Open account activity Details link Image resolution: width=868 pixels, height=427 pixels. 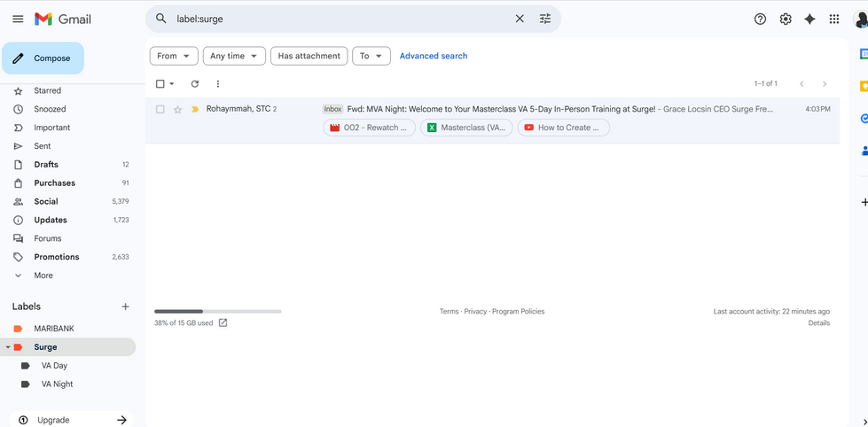[x=818, y=323]
